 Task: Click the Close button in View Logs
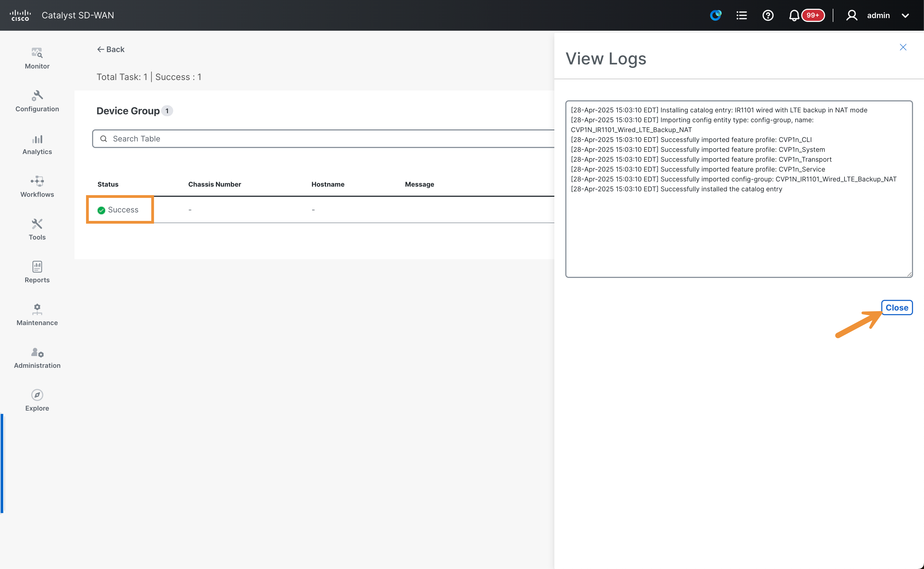897,308
